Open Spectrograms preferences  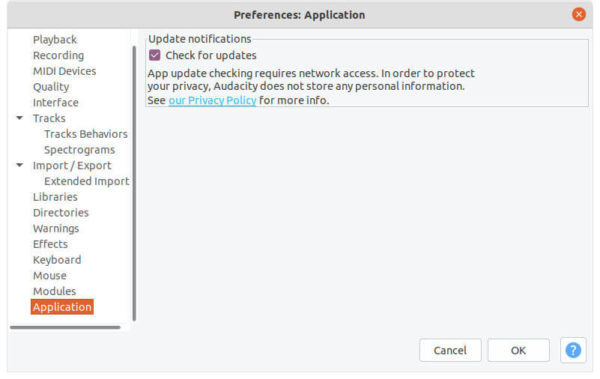pyautogui.click(x=79, y=150)
